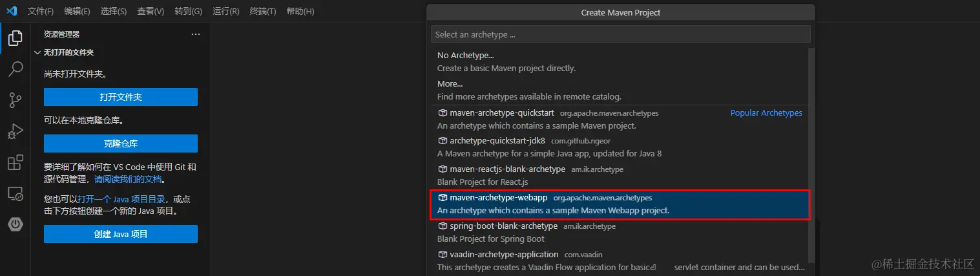This screenshot has width=980, height=276.
Task: Open the Run and Debug view icon
Action: [x=16, y=131]
